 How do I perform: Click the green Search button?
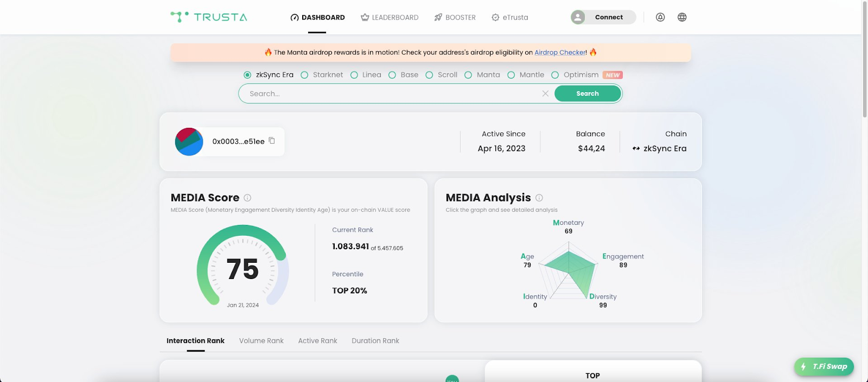coord(588,94)
